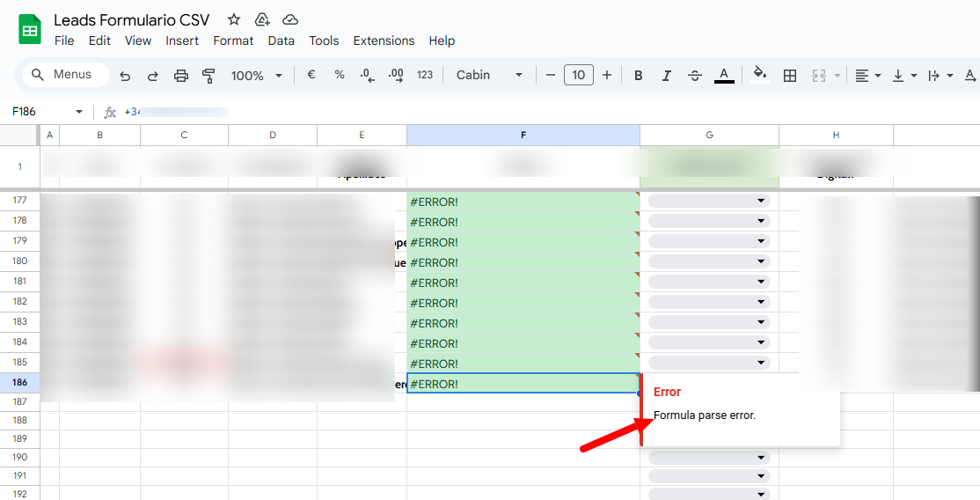Screen dimensions: 980x500
Task: Undo the last action
Action: pos(125,76)
